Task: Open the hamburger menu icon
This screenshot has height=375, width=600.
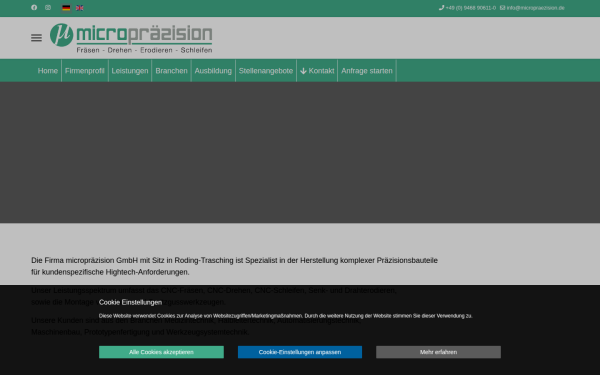Action: point(36,38)
